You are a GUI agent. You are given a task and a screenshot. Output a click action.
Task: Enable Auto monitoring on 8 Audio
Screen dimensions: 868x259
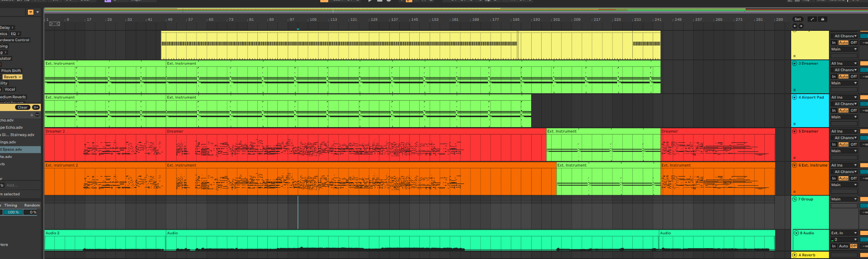843,246
